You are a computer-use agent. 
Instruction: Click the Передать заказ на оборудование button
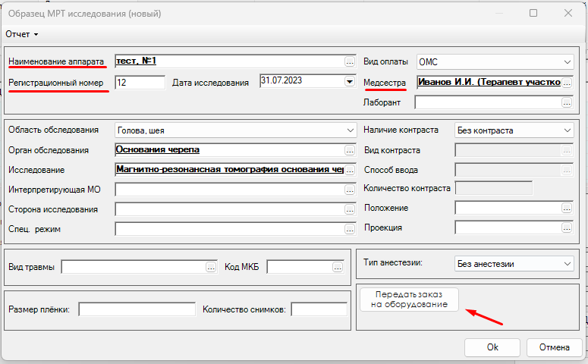(x=409, y=300)
